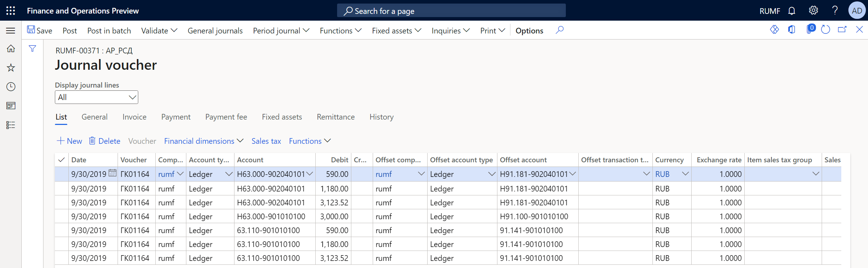Select the row with debit 3,000.00
Image resolution: width=868 pixels, height=268 pixels.
[x=448, y=216]
